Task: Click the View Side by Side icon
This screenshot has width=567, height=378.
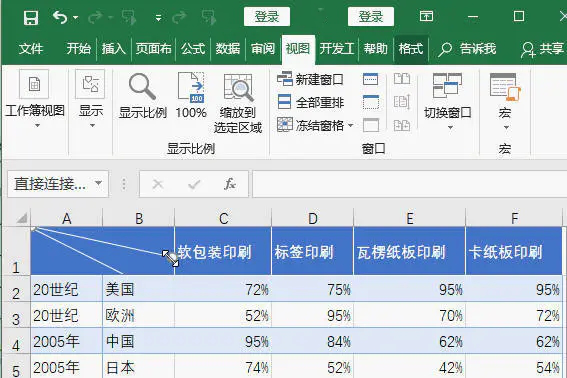Action: tap(402, 78)
